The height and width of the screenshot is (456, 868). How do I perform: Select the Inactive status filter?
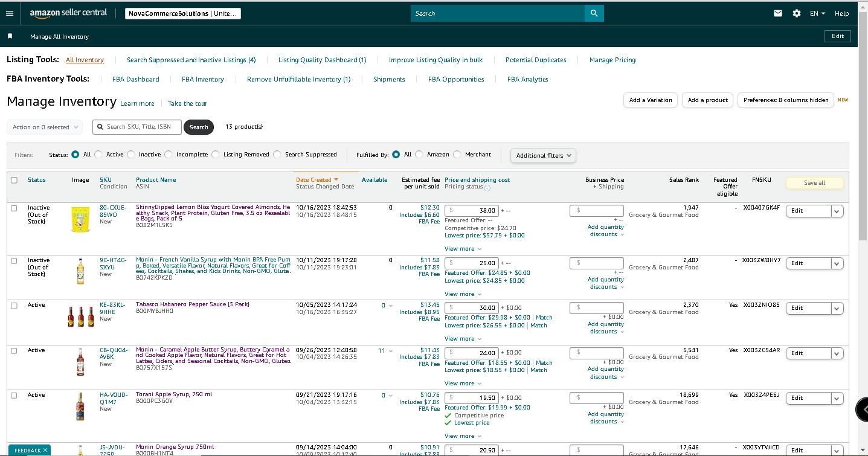[131, 155]
